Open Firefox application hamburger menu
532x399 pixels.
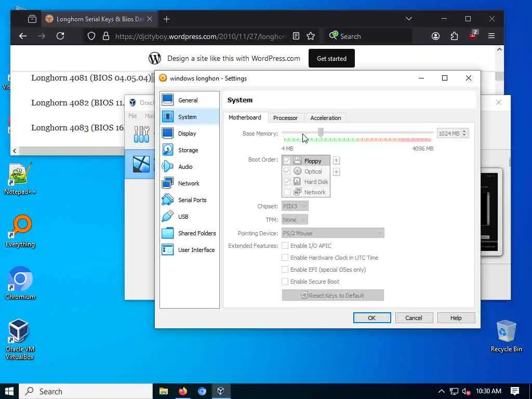click(491, 36)
